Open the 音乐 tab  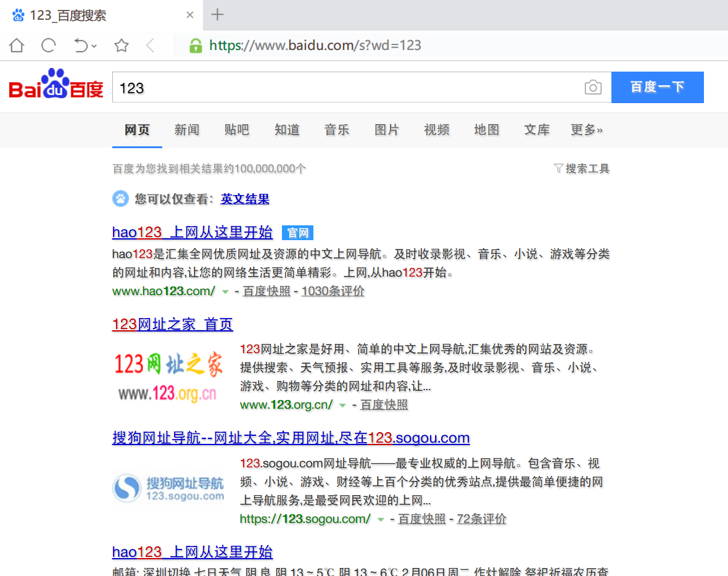337,130
